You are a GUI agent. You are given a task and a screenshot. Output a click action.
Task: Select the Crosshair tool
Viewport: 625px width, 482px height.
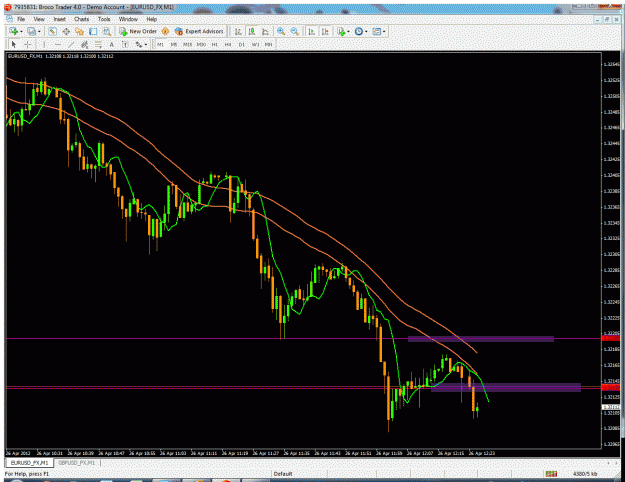(28, 44)
